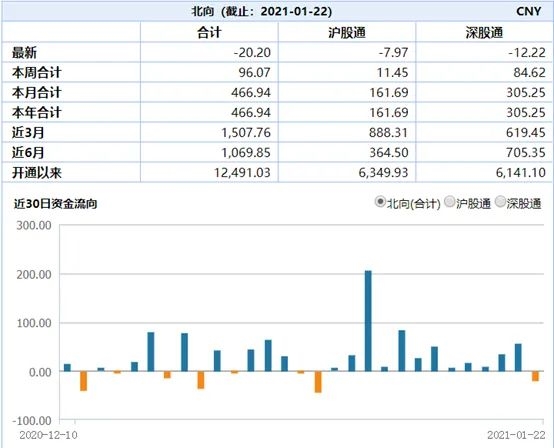The width and height of the screenshot is (554, 448).
Task: Click the 1,069.85 value
Action: pos(246,153)
